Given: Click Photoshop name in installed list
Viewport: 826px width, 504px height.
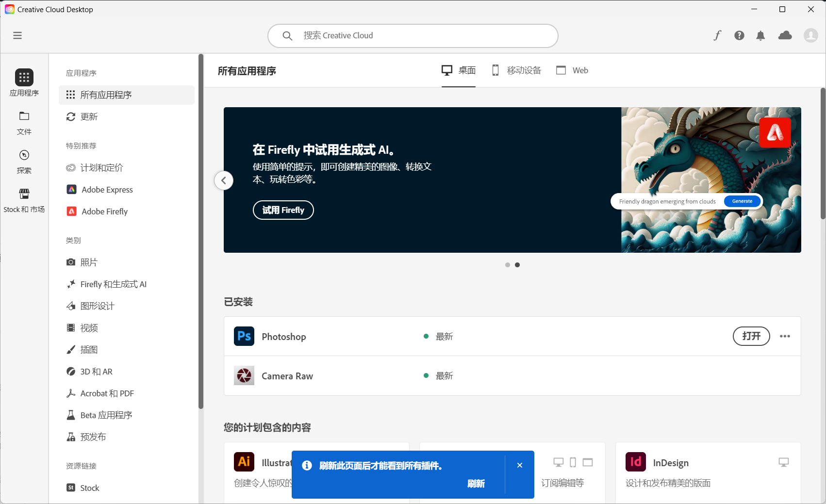Looking at the screenshot, I should (x=284, y=337).
